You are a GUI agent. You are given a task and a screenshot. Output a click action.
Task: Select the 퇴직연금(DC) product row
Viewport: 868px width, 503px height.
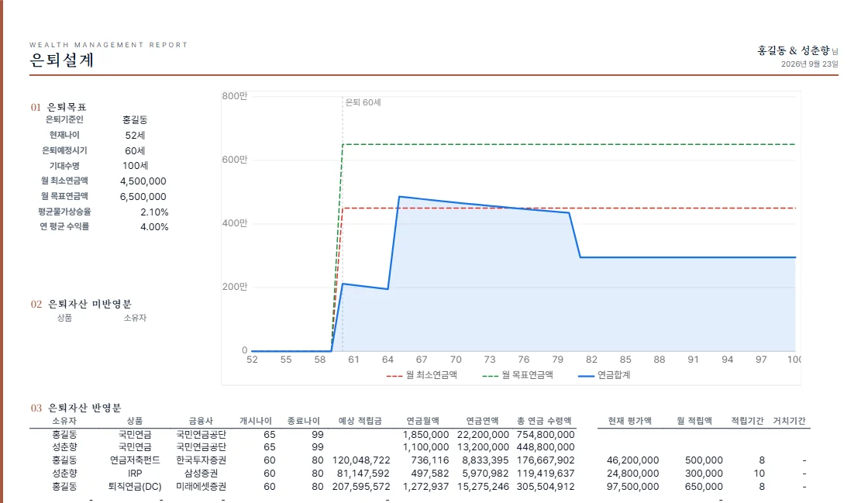click(419, 487)
